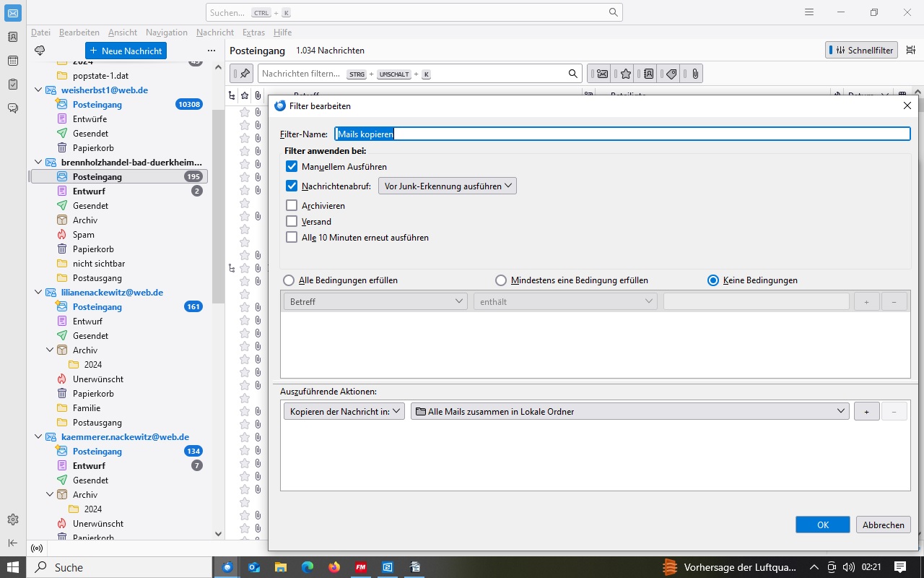Filter by starred messages icon

[626, 74]
